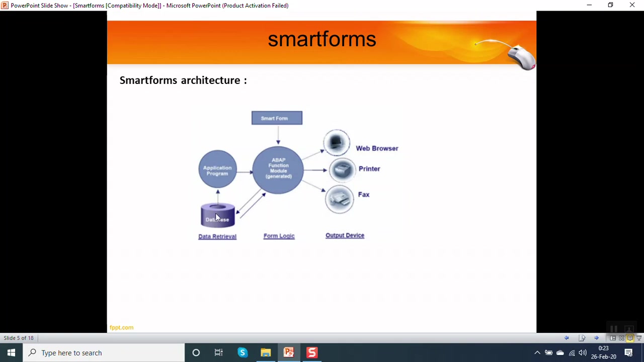Image resolution: width=644 pixels, height=362 pixels.
Task: Click the smartforms slide title
Action: tap(322, 39)
